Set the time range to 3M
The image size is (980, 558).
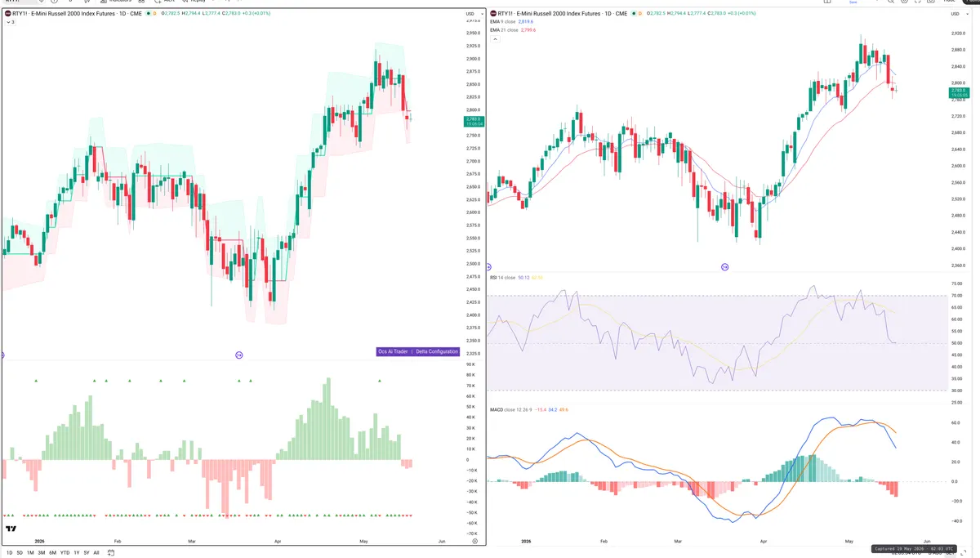point(42,553)
